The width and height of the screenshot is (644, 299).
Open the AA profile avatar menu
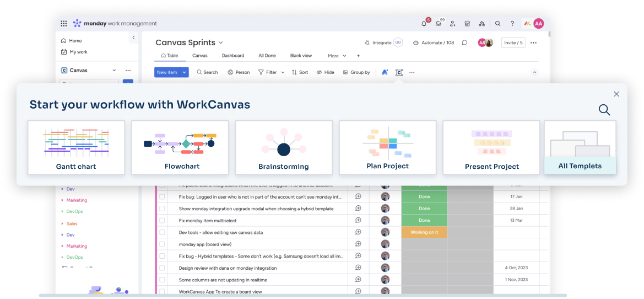[x=538, y=23]
